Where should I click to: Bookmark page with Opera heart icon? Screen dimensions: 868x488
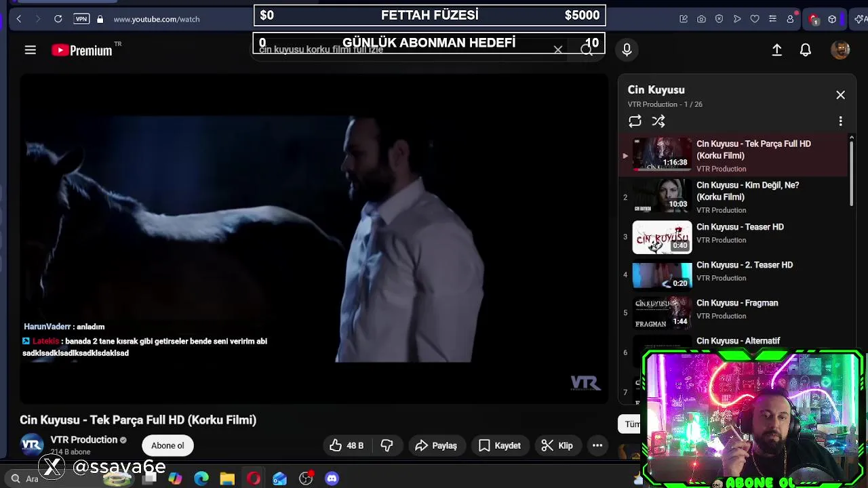[x=755, y=19]
